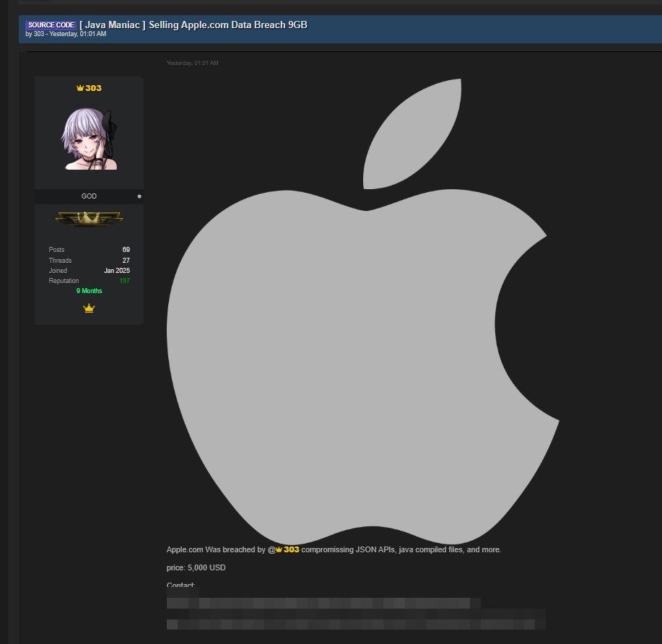Click the crown award icon below 9 Months
Image resolution: width=662 pixels, height=644 pixels.
click(x=89, y=308)
